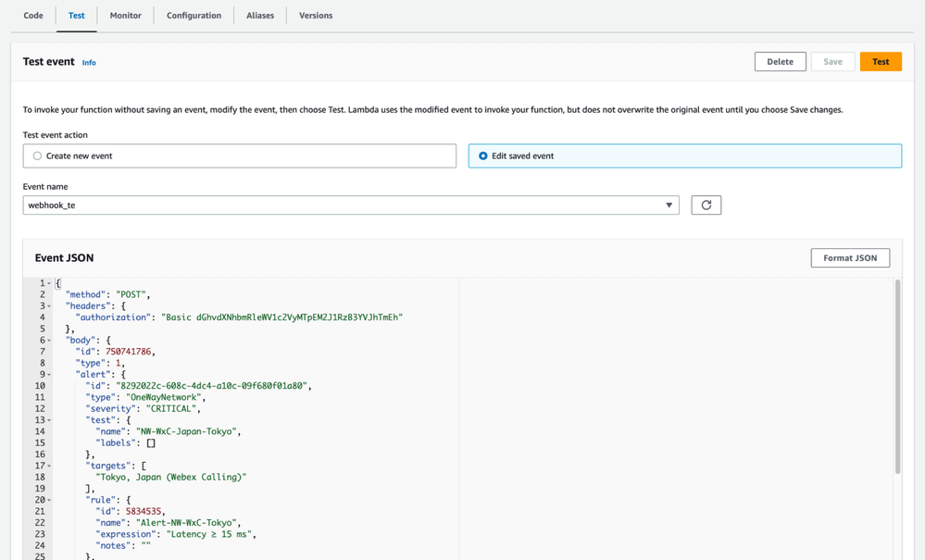Collapse the headers block fold arrow
Image resolution: width=925 pixels, height=560 pixels.
(x=49, y=306)
